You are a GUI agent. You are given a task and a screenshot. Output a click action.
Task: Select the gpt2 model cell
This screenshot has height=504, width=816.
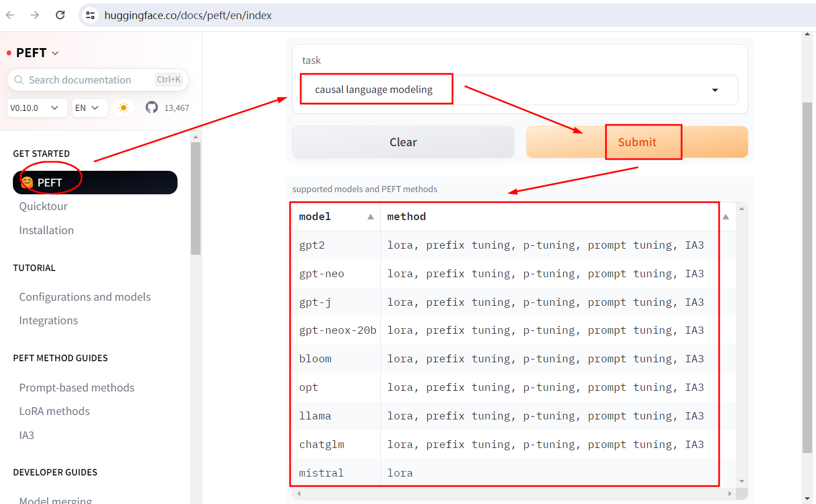(x=337, y=245)
